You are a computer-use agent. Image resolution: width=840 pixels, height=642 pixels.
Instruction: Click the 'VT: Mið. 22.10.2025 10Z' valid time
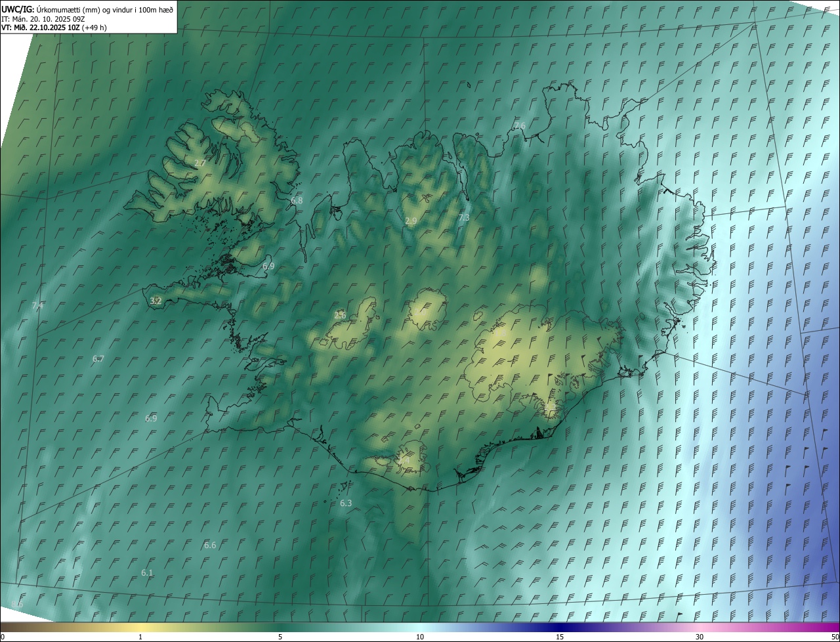point(41,28)
